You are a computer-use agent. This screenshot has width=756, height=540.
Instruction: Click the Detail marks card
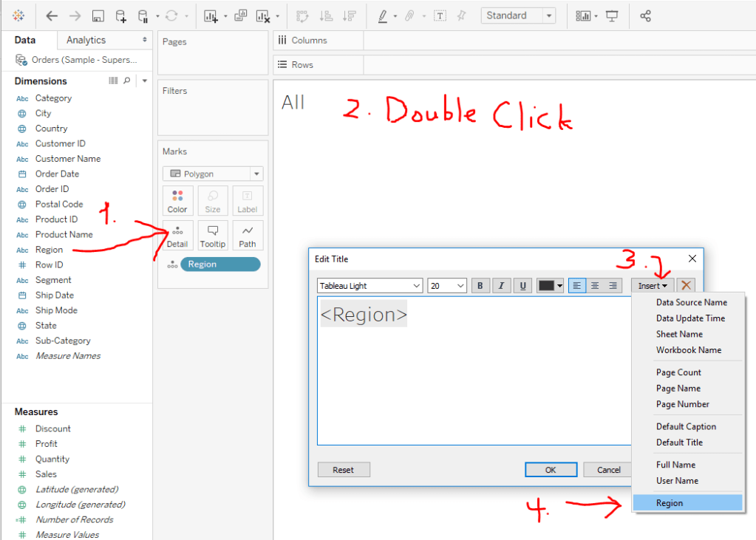[177, 235]
